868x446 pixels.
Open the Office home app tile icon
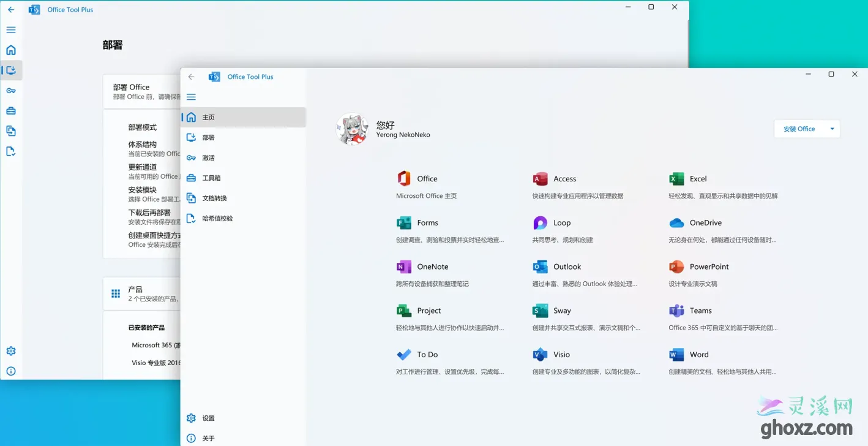click(x=404, y=179)
